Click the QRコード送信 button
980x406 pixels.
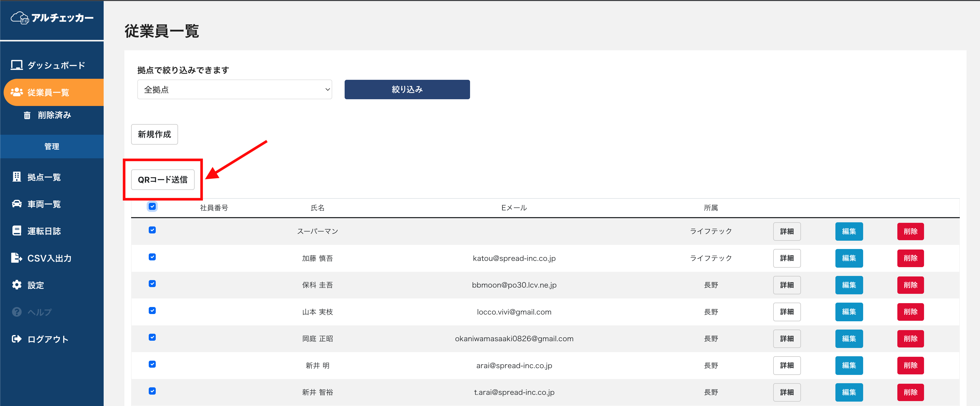pos(163,180)
